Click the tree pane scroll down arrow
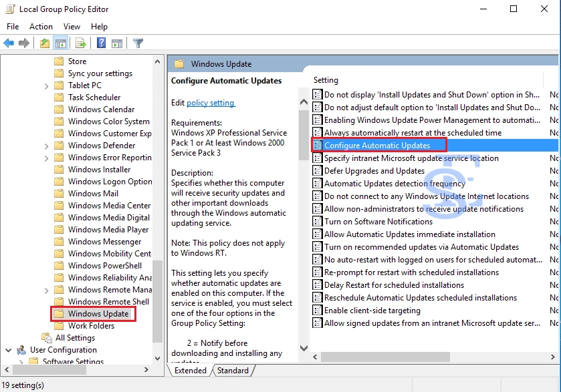Viewport: 561px width, 392px height. (157, 359)
